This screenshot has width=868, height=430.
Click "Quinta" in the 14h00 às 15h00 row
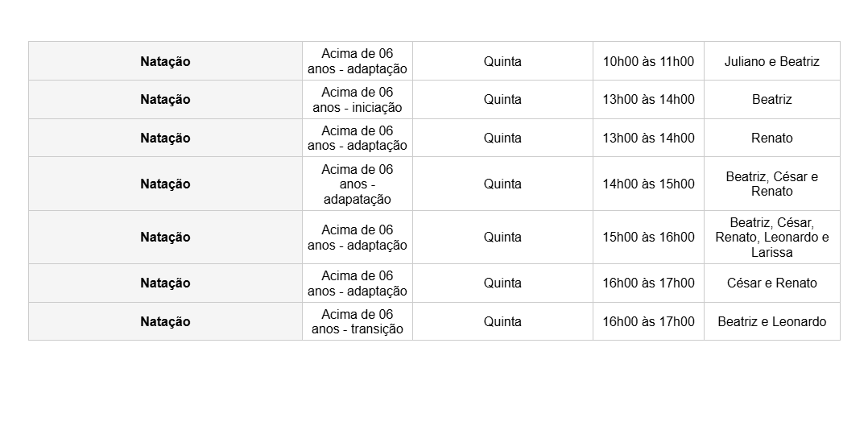point(502,184)
